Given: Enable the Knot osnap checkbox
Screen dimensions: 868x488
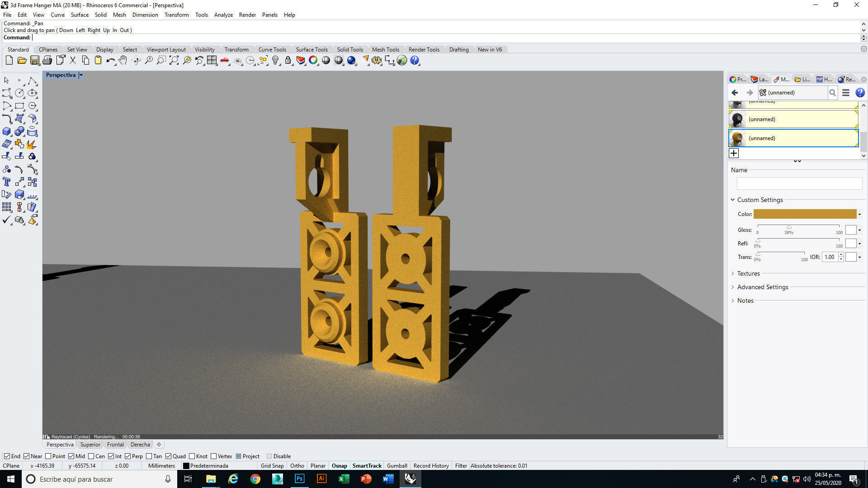Looking at the screenshot, I should (192, 456).
